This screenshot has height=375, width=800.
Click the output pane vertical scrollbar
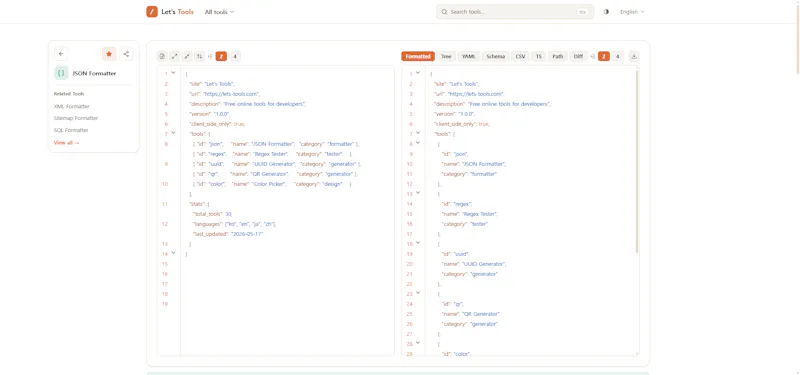(x=637, y=161)
